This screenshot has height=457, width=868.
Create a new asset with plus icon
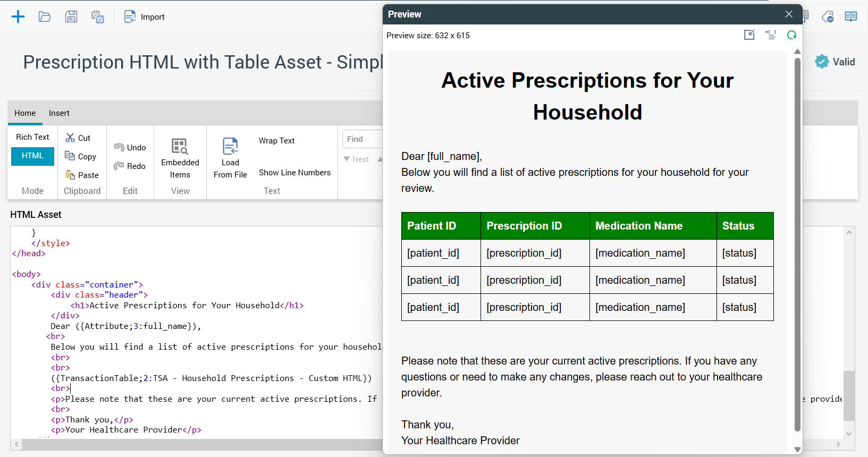click(x=18, y=16)
